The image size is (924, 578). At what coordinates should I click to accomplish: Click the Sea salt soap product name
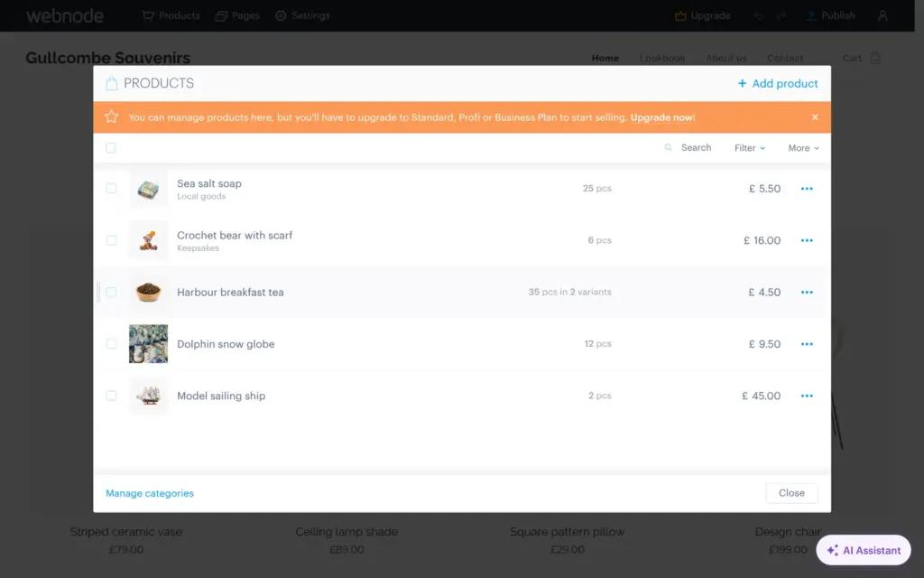tap(209, 183)
